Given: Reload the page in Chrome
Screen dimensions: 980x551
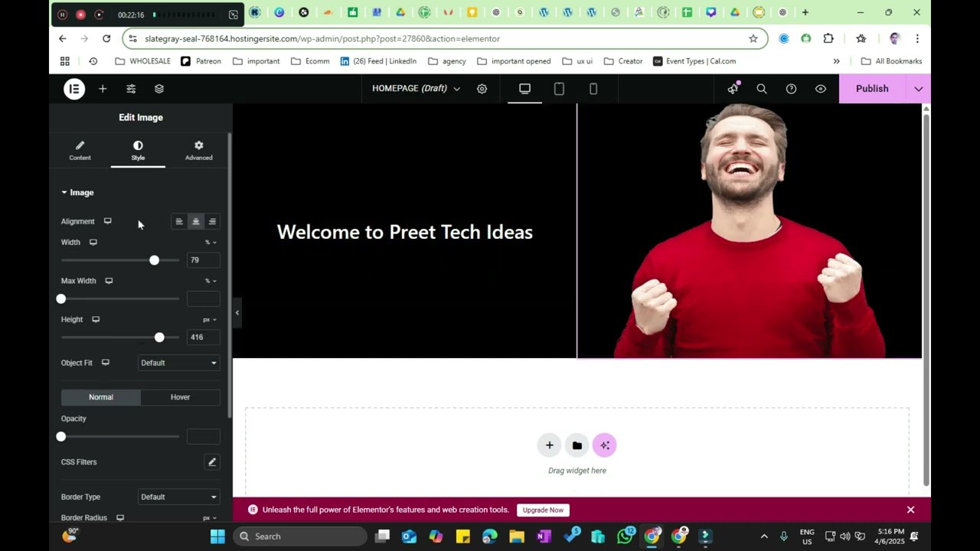Looking at the screenshot, I should pyautogui.click(x=106, y=38).
